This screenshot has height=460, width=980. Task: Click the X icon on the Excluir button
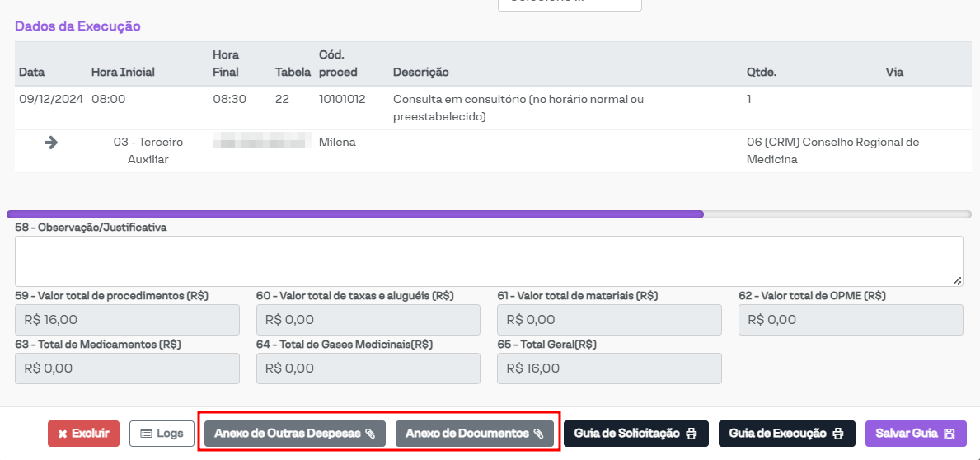(63, 434)
